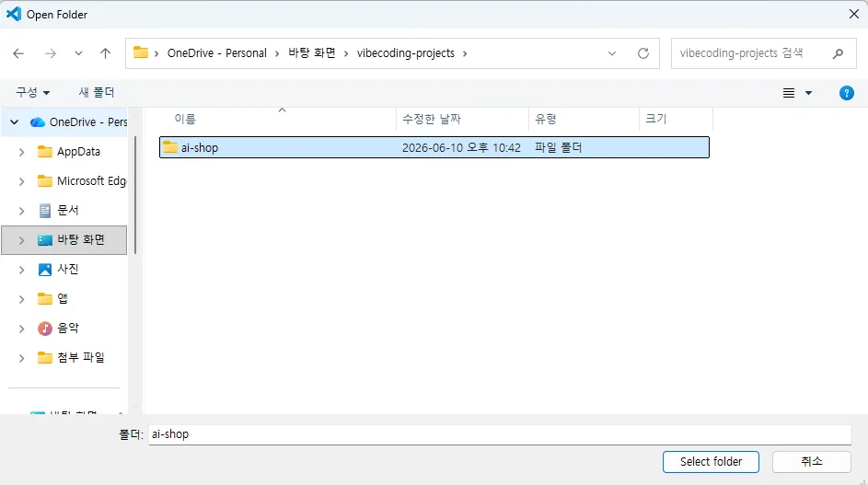Image resolution: width=868 pixels, height=485 pixels.
Task: Sort by 유형 column header
Action: [546, 119]
